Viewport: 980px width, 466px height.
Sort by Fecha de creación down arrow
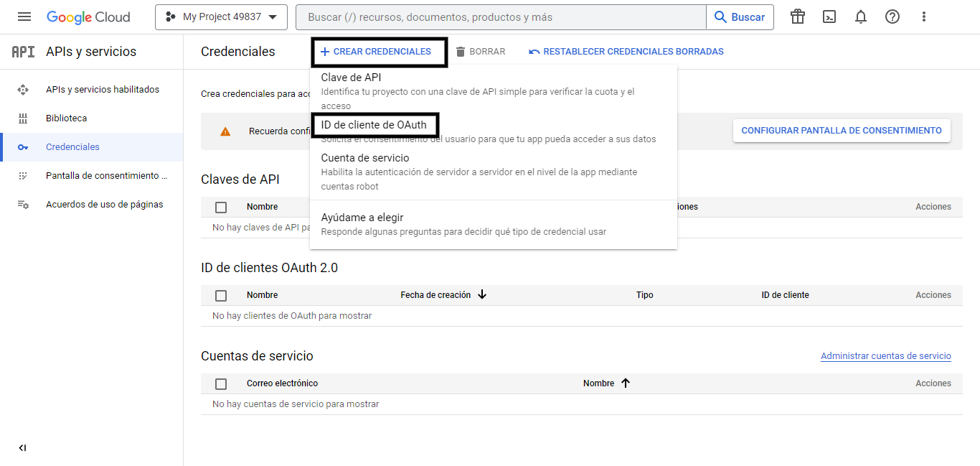pos(482,294)
